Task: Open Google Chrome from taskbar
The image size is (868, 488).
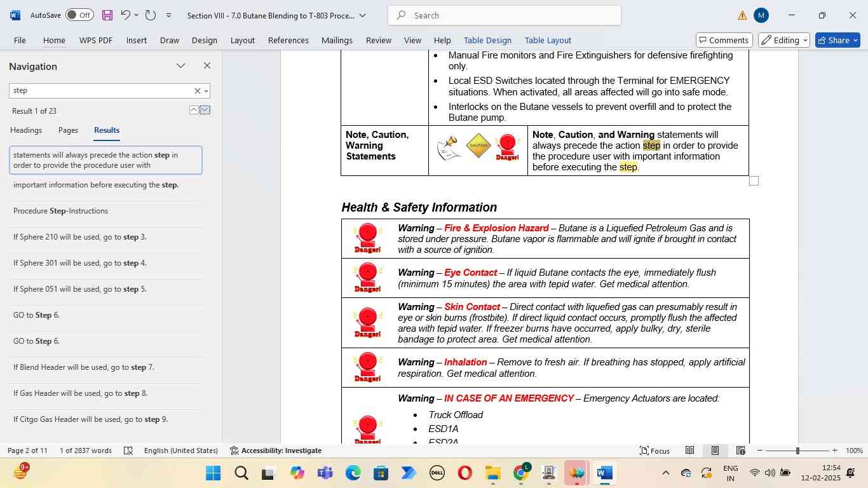Action: click(x=521, y=473)
